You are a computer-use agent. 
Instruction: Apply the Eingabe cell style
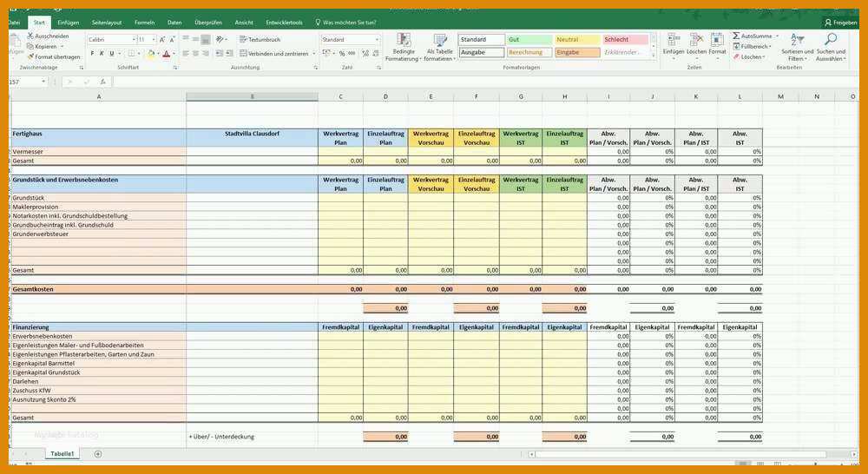[x=577, y=52]
